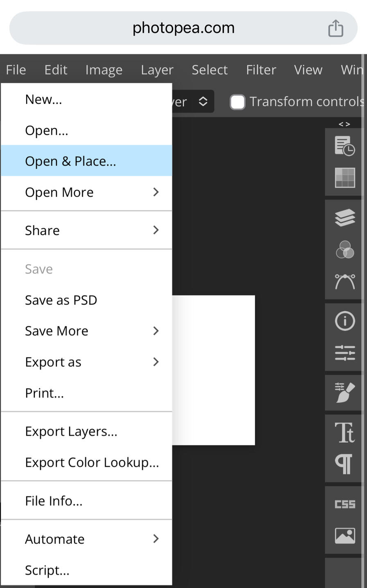
Task: Open the CSS panel icon
Action: click(x=344, y=504)
